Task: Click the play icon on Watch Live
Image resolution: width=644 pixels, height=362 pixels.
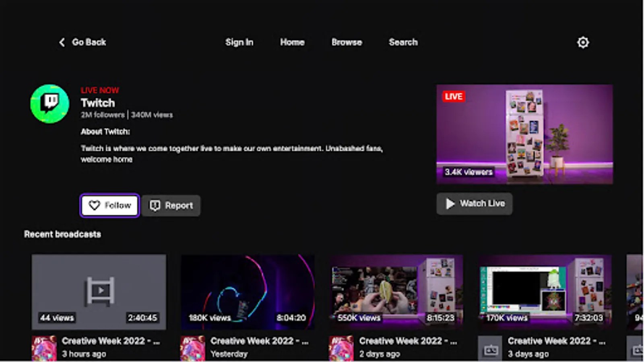Action: pyautogui.click(x=450, y=204)
